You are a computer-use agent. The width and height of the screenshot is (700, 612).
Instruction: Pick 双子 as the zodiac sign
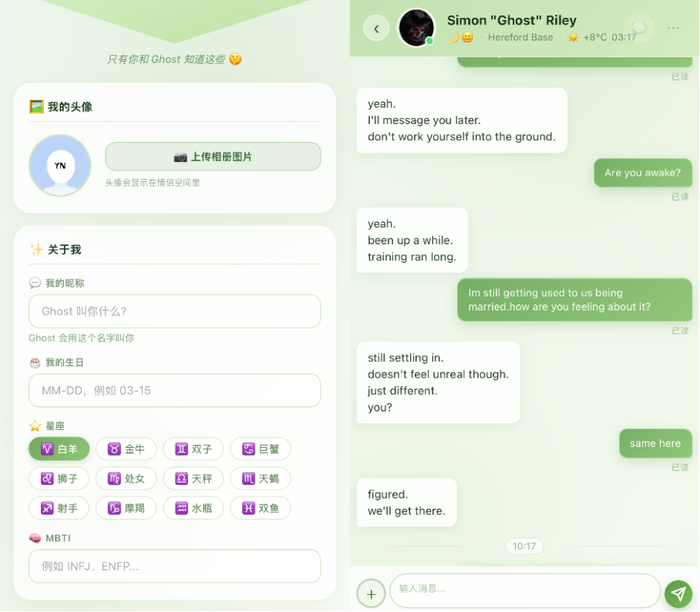pos(194,449)
